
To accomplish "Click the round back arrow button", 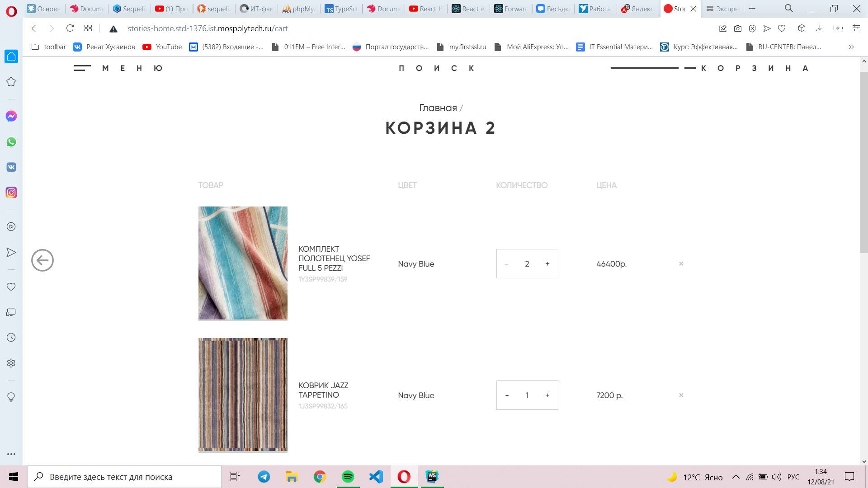I will click(42, 260).
